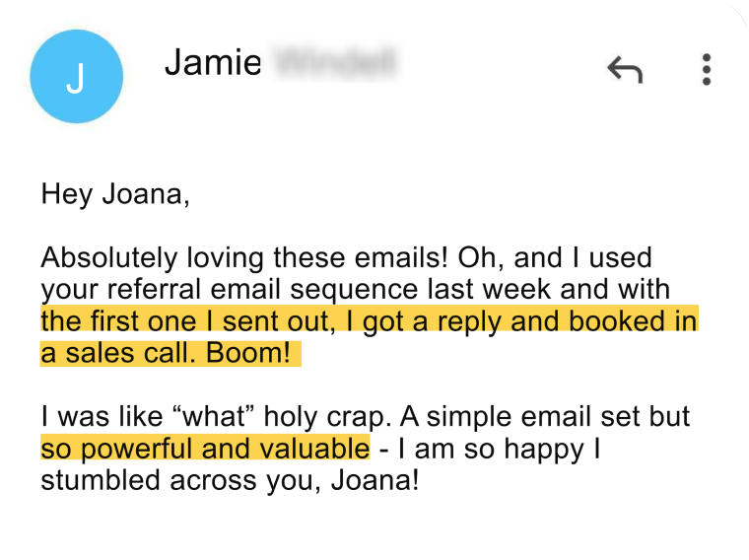This screenshot has height=560, width=749.
Task: Click the blurred sender last name
Action: (x=335, y=64)
